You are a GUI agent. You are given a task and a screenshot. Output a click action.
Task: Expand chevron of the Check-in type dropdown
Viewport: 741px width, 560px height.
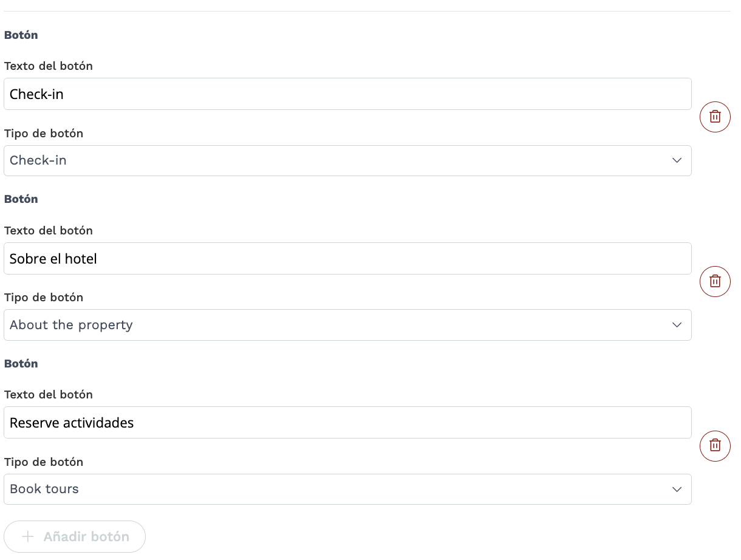click(x=677, y=160)
